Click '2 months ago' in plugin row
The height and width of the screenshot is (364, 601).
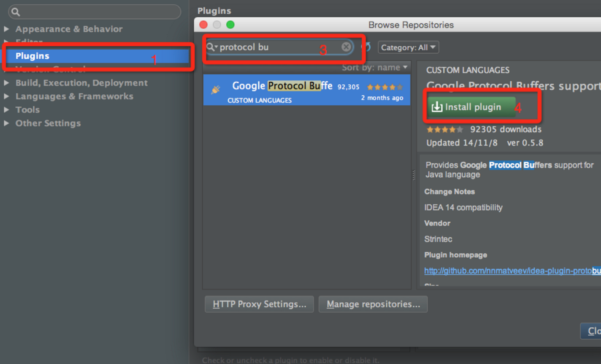(x=382, y=98)
